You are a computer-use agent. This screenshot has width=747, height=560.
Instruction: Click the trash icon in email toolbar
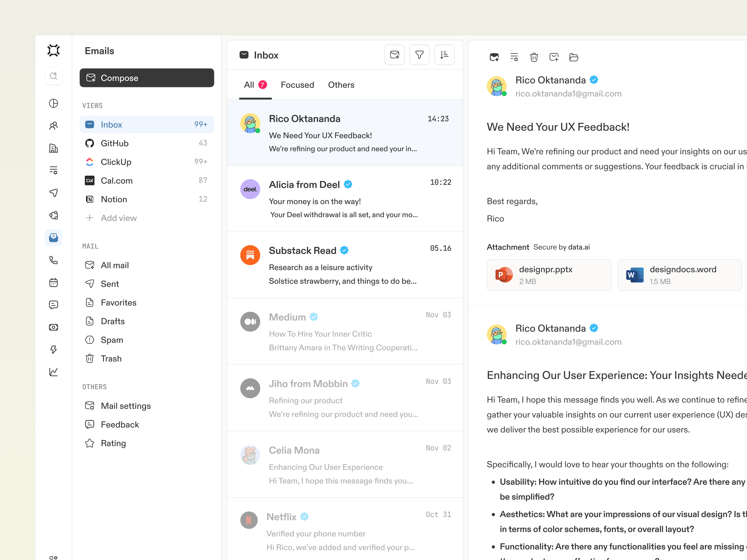pos(534,57)
